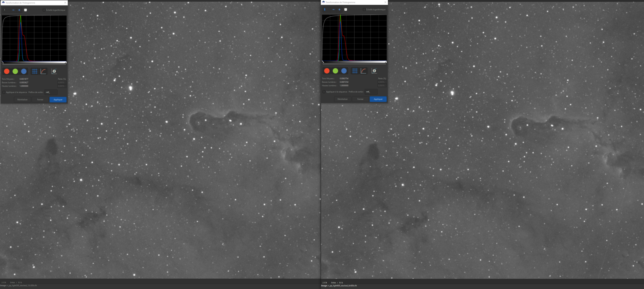Toggle histogram grid display in left dialog
Screen dimensions: 644x289
coord(35,71)
